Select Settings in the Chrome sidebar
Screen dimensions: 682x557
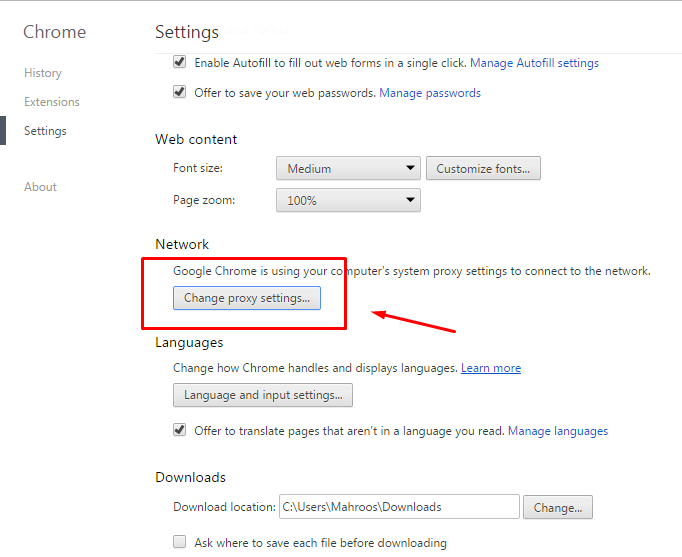[45, 131]
